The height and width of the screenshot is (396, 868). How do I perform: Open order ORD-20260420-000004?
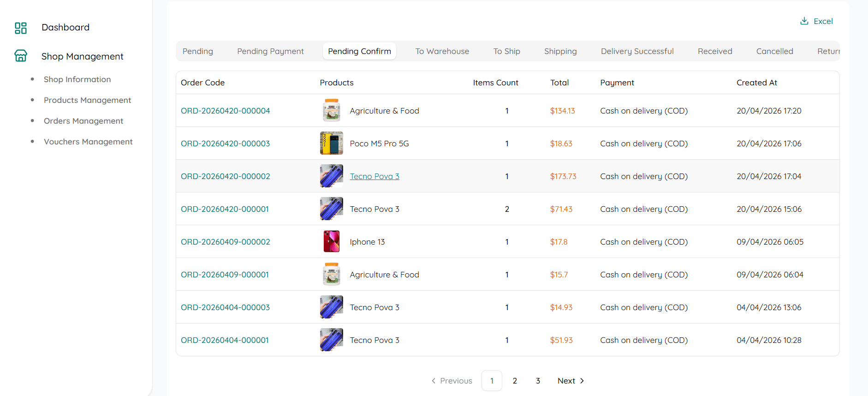[x=225, y=111]
